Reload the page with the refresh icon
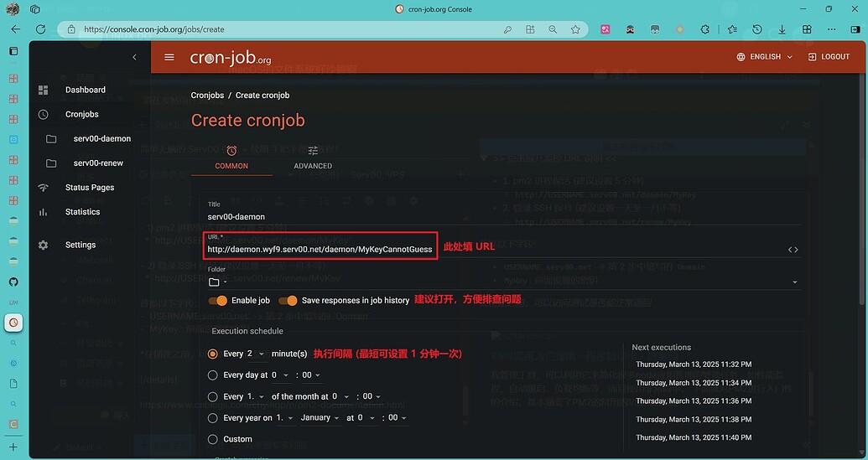This screenshot has width=868, height=460. tap(40, 29)
